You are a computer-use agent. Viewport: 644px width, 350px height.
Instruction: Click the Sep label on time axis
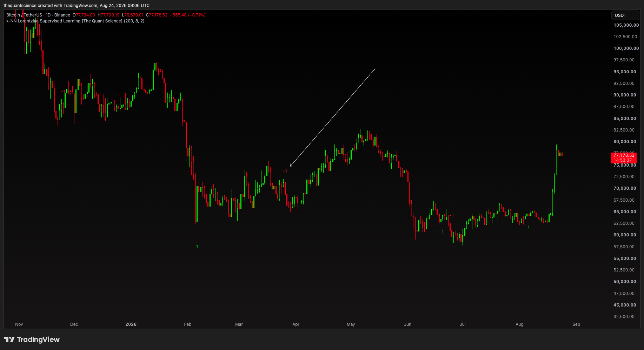pos(576,324)
